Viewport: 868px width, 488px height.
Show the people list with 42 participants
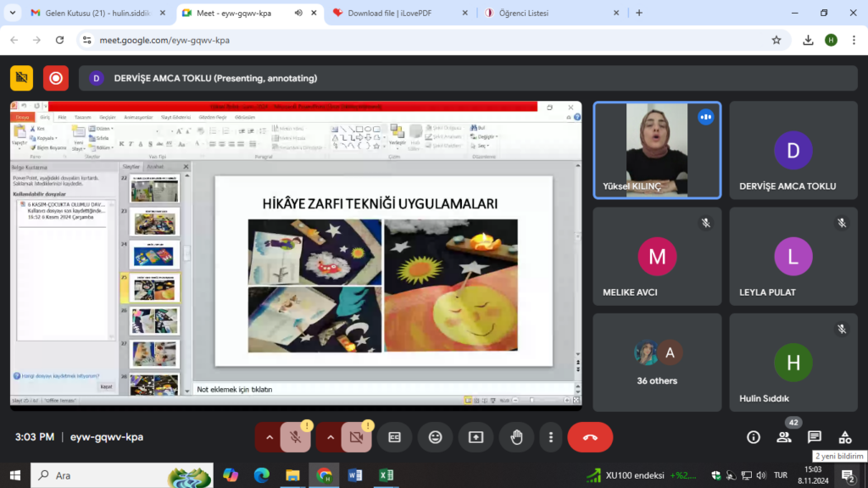(783, 437)
